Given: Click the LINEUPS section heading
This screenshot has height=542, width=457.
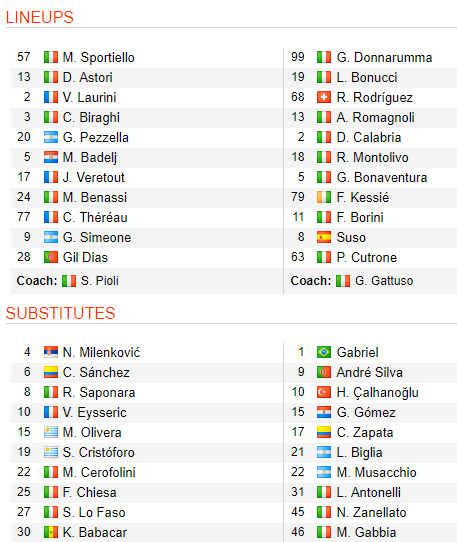Looking at the screenshot, I should 40,17.
